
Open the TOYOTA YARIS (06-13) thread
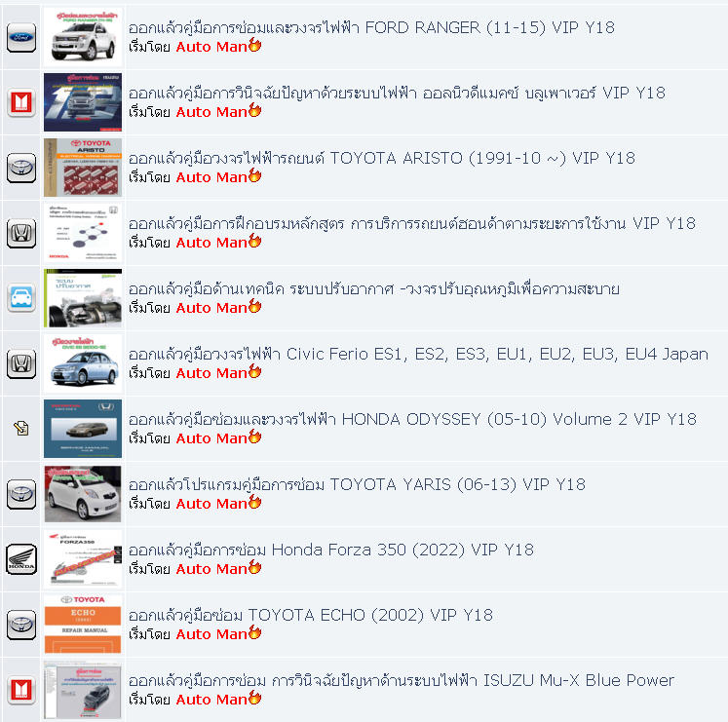(357, 484)
